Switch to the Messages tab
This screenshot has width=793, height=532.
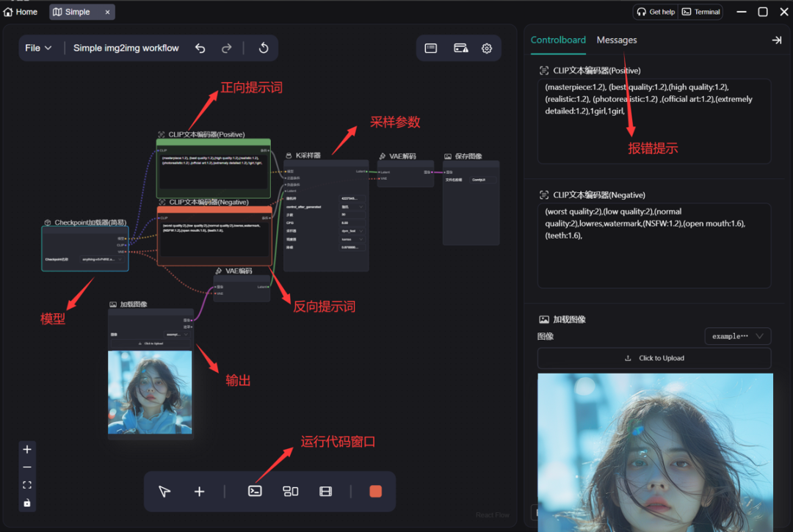[616, 40]
